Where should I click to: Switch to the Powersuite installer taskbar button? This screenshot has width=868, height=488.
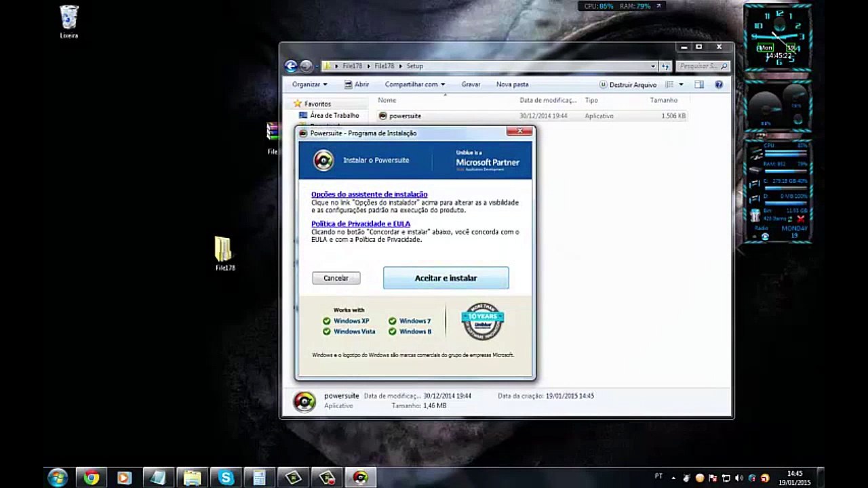point(360,478)
